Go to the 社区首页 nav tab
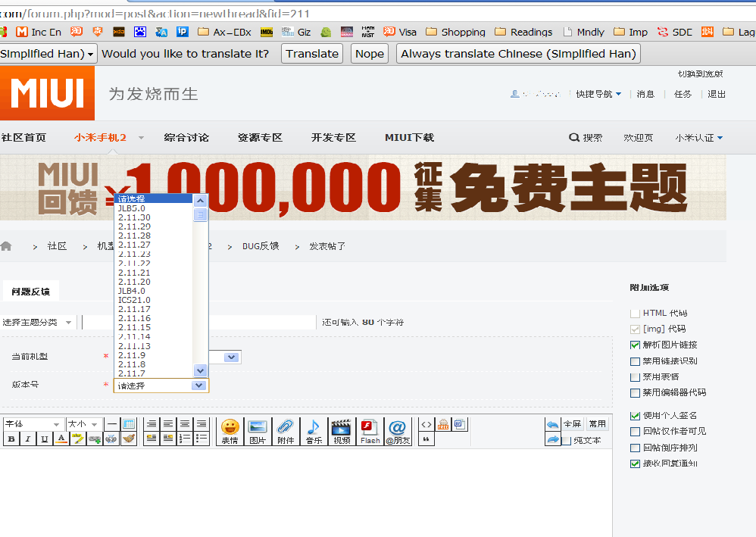756x537 pixels. (23, 138)
